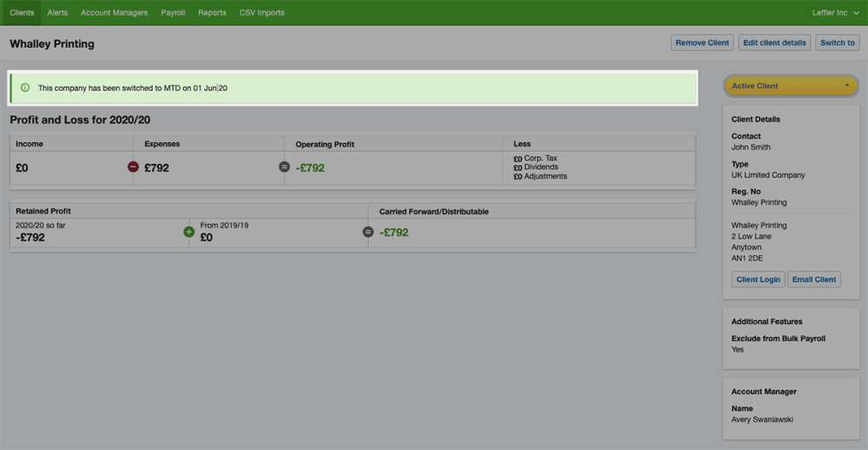868x450 pixels.
Task: Click the Profit and Loss for 2020/20 heading
Action: [x=80, y=120]
